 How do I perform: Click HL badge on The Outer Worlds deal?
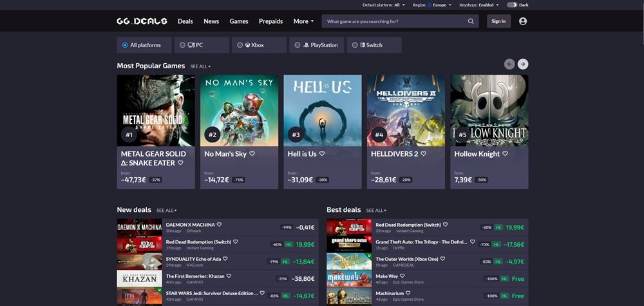498,262
